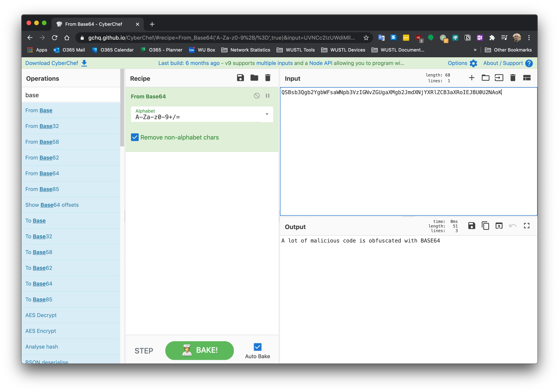Expand the Alphabet dropdown

point(267,114)
